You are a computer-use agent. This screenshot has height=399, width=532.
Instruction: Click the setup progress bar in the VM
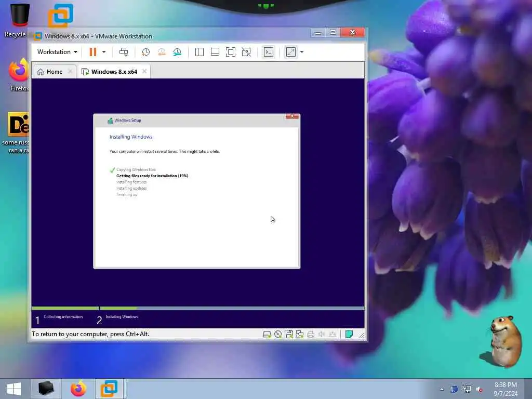pyautogui.click(x=198, y=308)
